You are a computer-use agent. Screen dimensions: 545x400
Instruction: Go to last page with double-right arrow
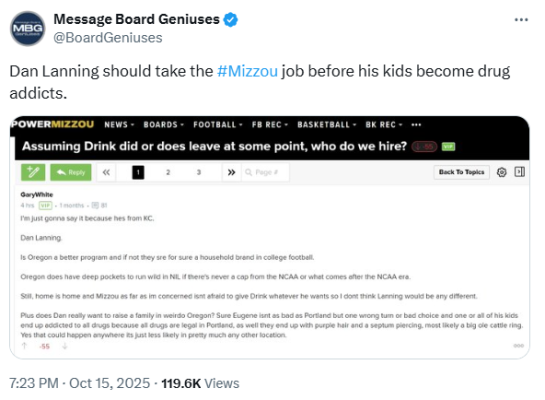pyautogui.click(x=231, y=172)
